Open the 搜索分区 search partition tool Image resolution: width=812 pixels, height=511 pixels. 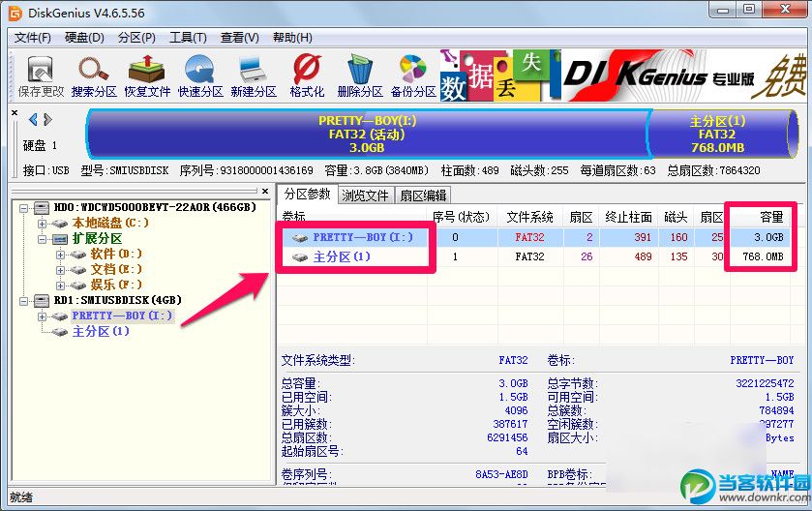(94, 76)
